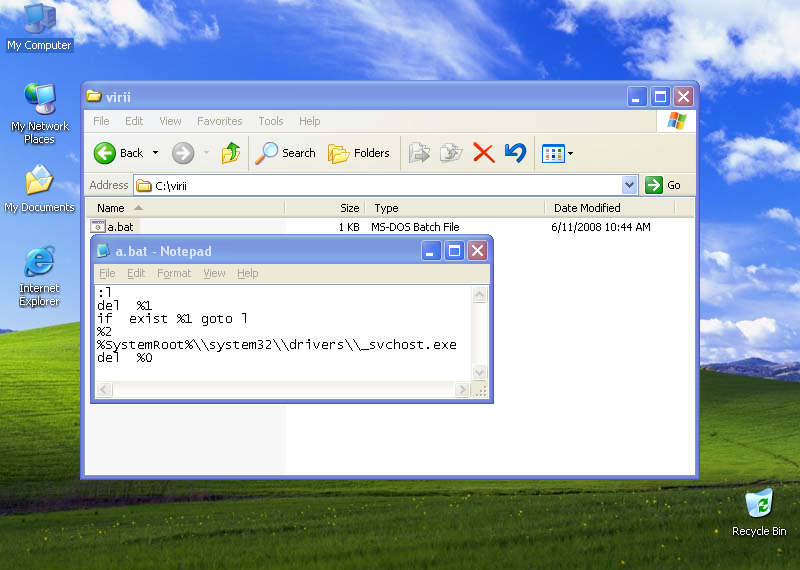The width and height of the screenshot is (800, 570).
Task: Click the Notepad icon in title bar
Action: pos(104,251)
